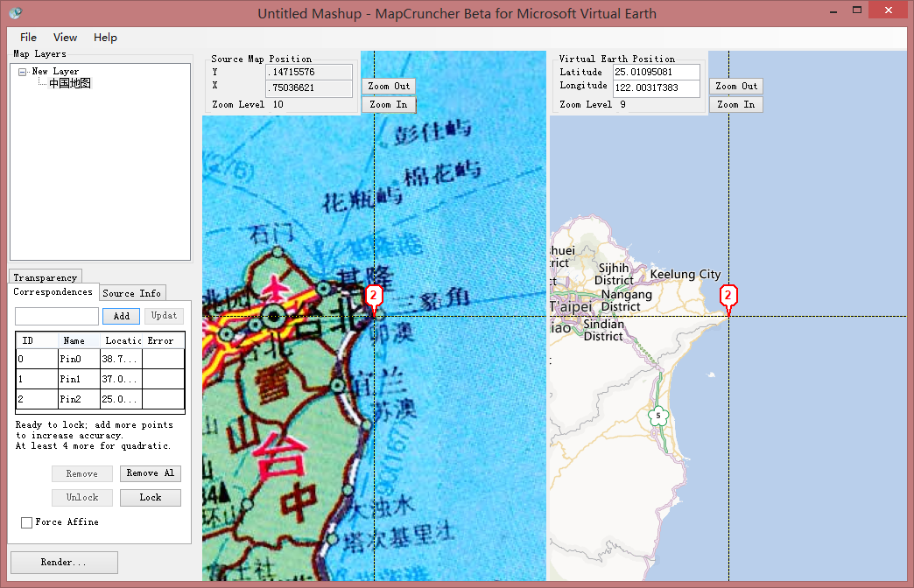Click the Sijhih District map label
914x588 pixels.
614,274
